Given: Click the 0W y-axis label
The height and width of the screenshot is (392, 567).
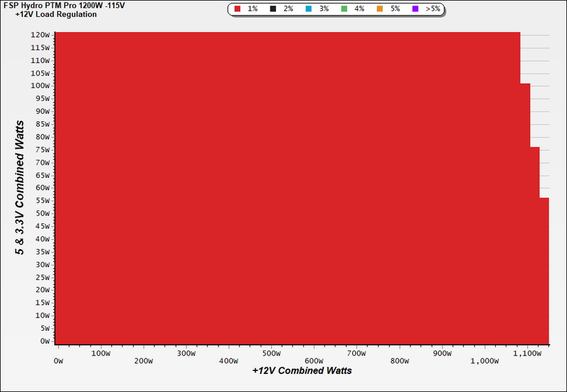Looking at the screenshot, I should pos(45,341).
